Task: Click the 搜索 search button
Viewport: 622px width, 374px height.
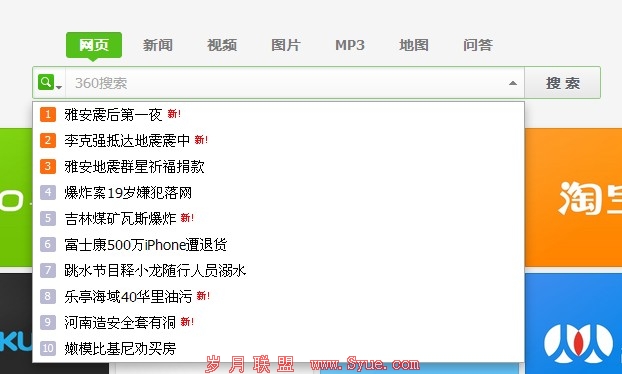Action: click(x=562, y=83)
